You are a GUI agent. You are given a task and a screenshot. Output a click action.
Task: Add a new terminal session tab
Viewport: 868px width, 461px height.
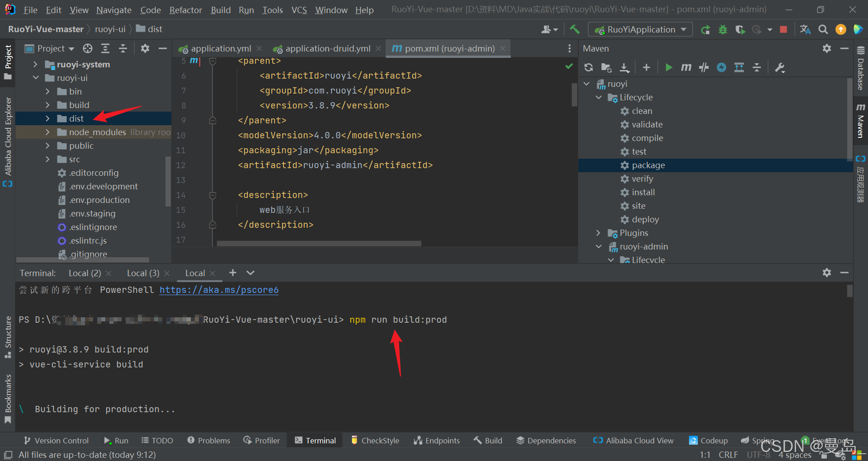pyautogui.click(x=233, y=273)
